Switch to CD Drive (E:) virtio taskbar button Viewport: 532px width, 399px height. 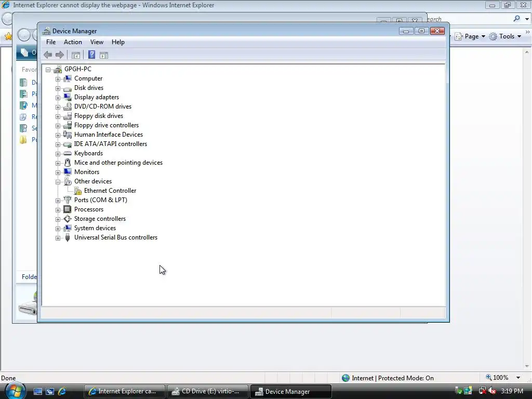[x=208, y=392]
